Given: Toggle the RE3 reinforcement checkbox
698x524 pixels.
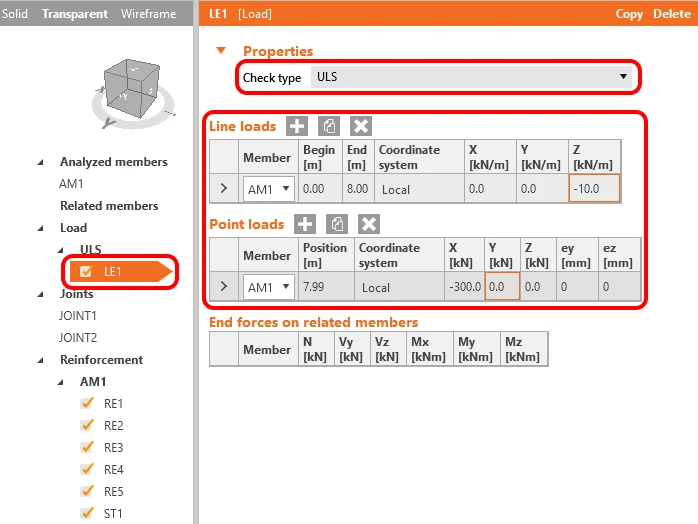Looking at the screenshot, I should [x=87, y=447].
